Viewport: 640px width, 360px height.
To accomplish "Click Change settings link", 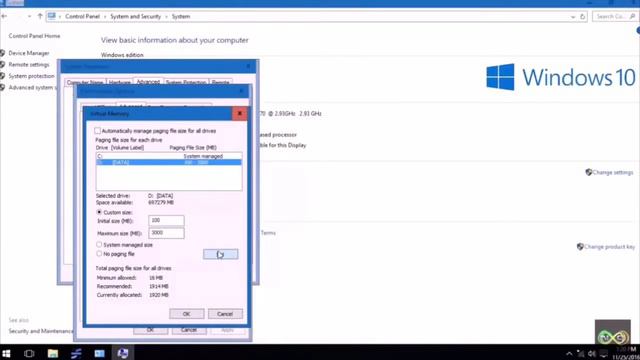I will [x=613, y=172].
